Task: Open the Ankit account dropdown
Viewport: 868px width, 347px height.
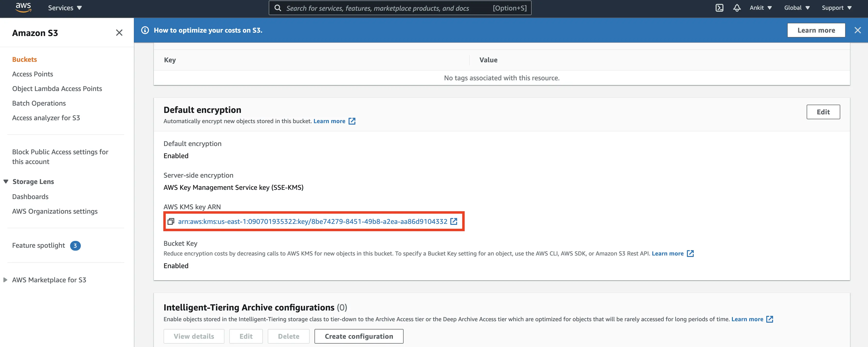Action: [x=760, y=8]
